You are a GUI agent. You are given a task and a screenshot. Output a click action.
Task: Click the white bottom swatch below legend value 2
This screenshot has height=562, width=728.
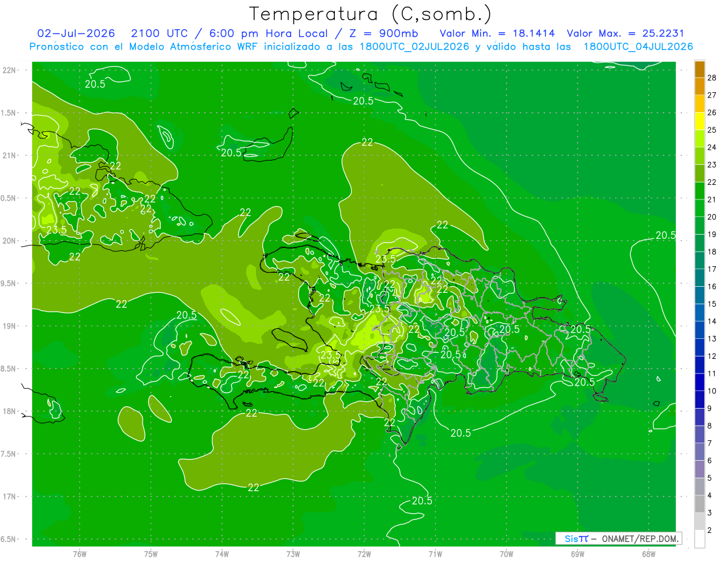tap(699, 539)
